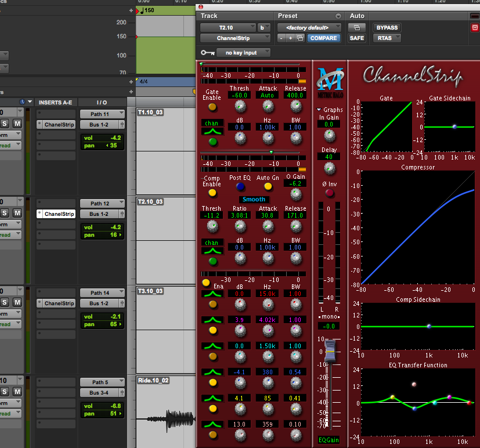Toggle the EQ Ena master enable button
Viewport: 480px width, 448px height.
click(x=206, y=283)
